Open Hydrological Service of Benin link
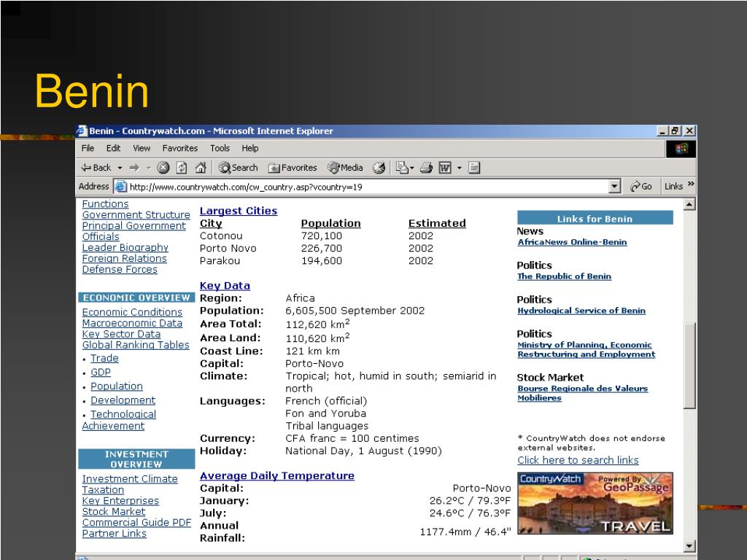Screen dimensions: 747x560 pos(581,311)
